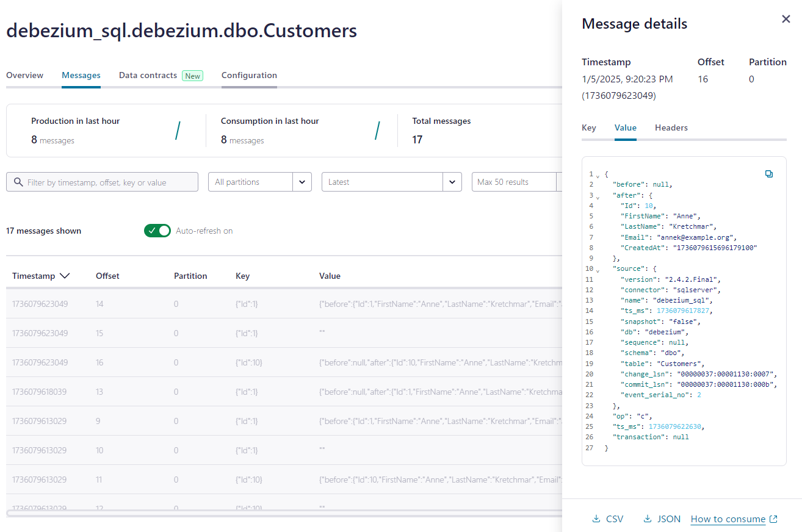This screenshot has width=802, height=532.
Task: Collapse the "source" object at line 10
Action: tap(598, 270)
